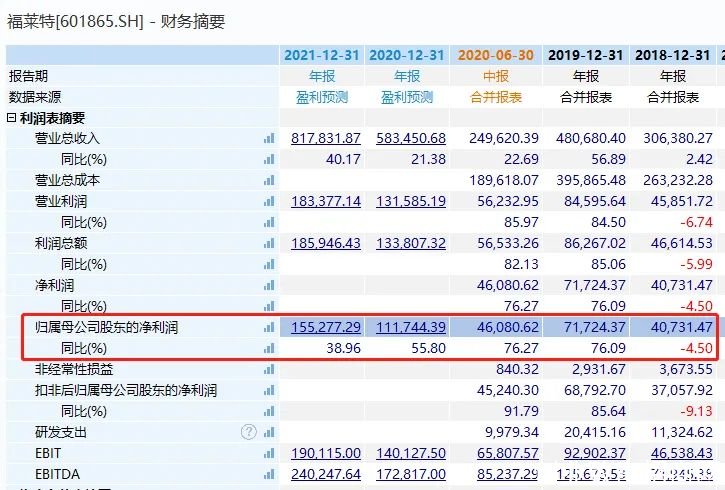Screen dimensions: 725x490
Task: Select the 2019-12-31 column header
Action: click(585, 55)
